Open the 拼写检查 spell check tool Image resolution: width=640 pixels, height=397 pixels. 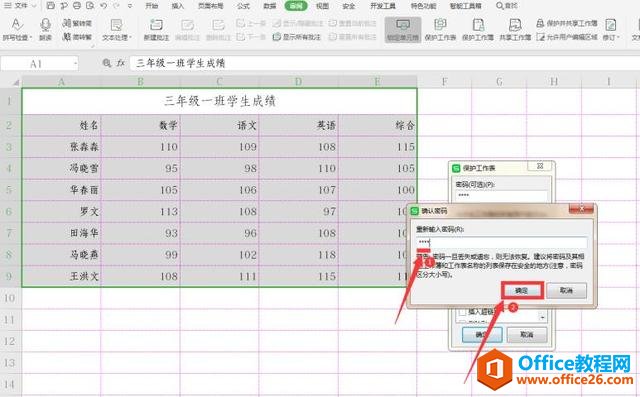17,29
